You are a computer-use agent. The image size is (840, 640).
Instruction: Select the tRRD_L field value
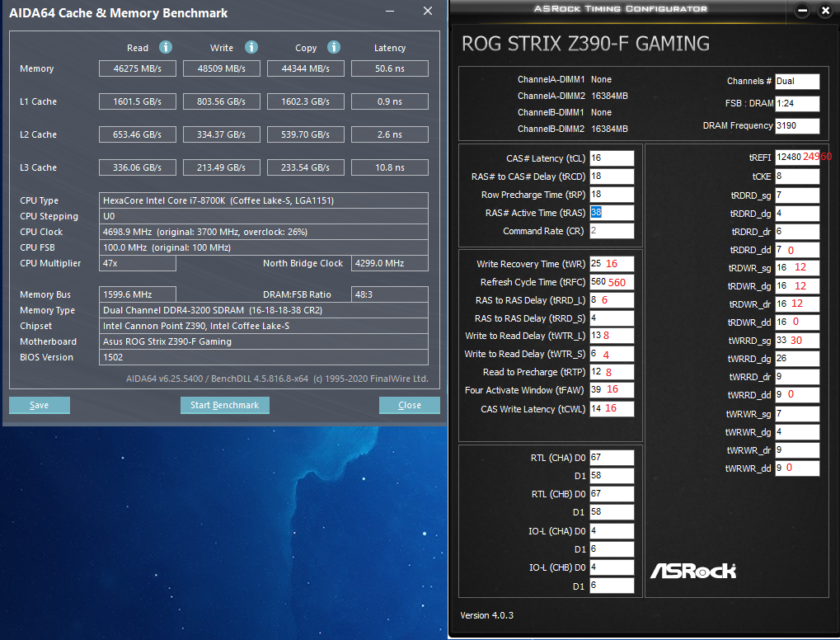[x=612, y=300]
